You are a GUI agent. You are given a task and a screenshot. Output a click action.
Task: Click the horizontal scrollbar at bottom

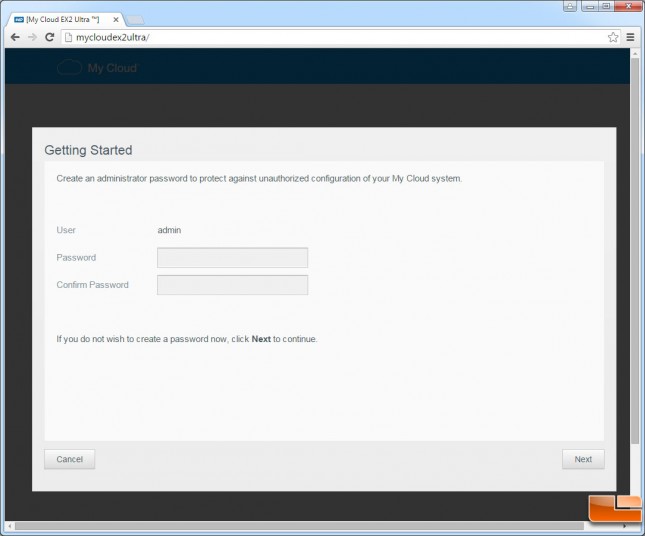[x=299, y=526]
